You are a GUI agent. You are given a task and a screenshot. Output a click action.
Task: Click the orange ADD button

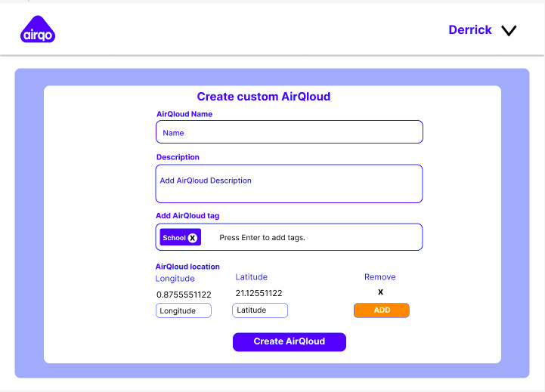point(381,310)
